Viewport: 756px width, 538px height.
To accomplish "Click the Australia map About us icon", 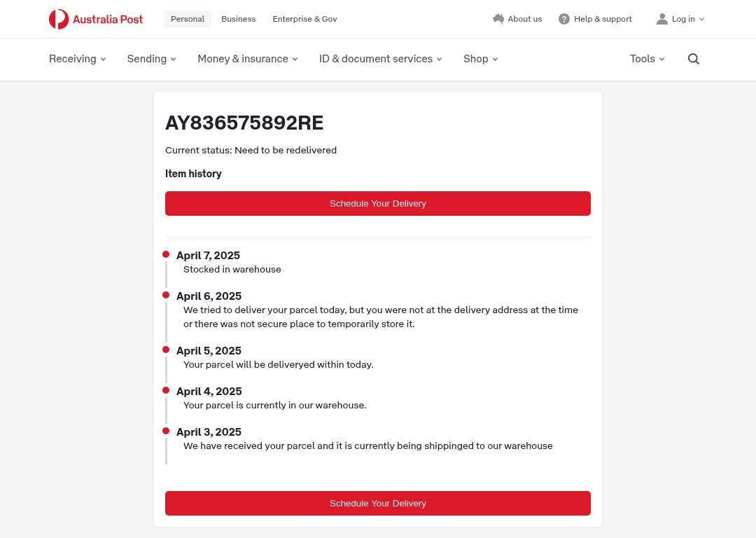I will tap(498, 19).
